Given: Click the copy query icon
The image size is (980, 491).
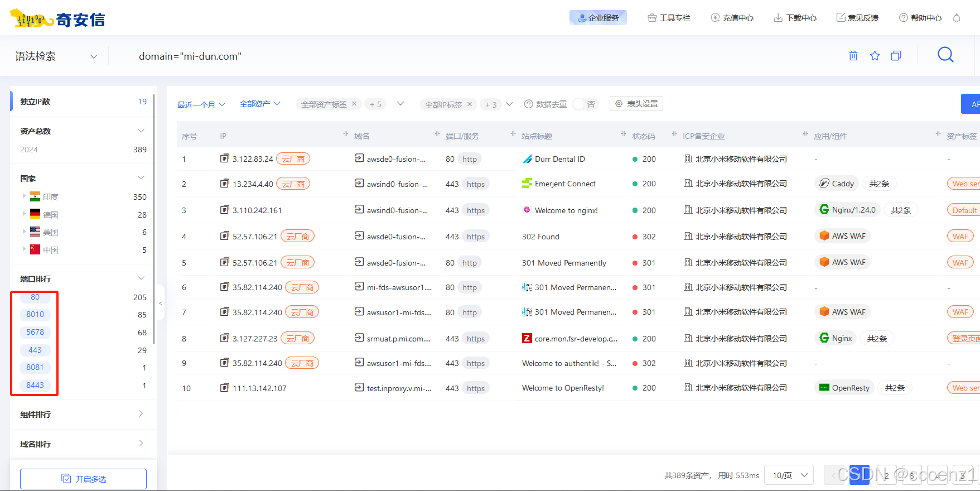Looking at the screenshot, I should point(896,56).
